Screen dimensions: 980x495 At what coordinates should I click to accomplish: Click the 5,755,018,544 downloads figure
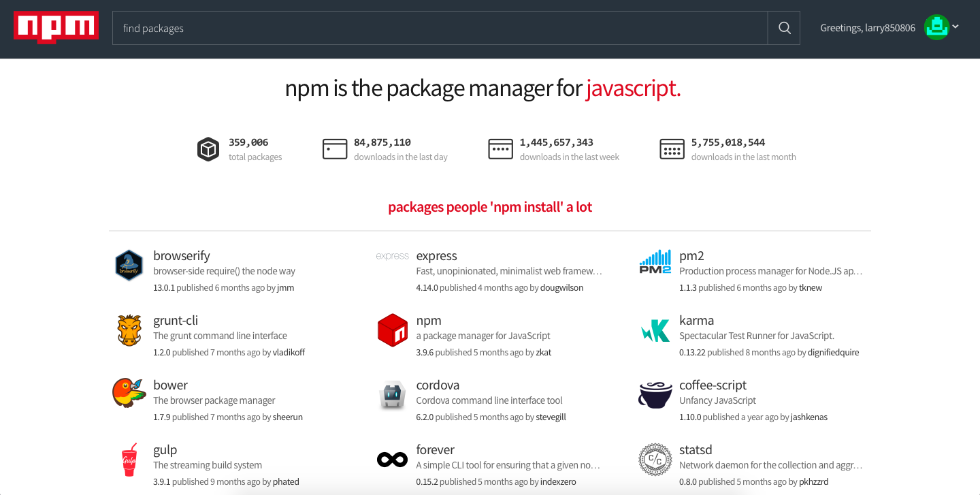coord(728,142)
